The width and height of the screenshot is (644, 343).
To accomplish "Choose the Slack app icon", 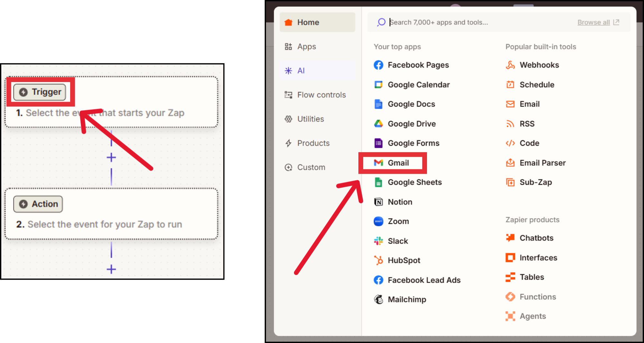I will coord(378,241).
